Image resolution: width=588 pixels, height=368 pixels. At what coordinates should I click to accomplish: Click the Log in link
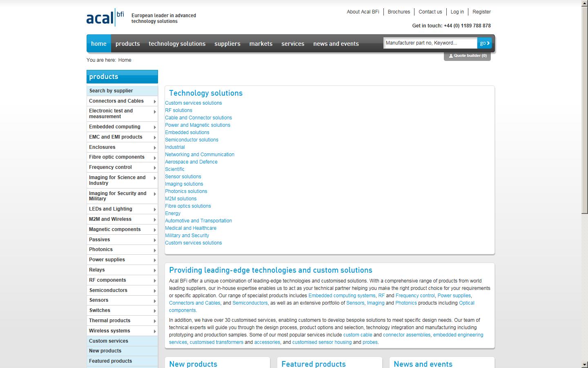(457, 11)
